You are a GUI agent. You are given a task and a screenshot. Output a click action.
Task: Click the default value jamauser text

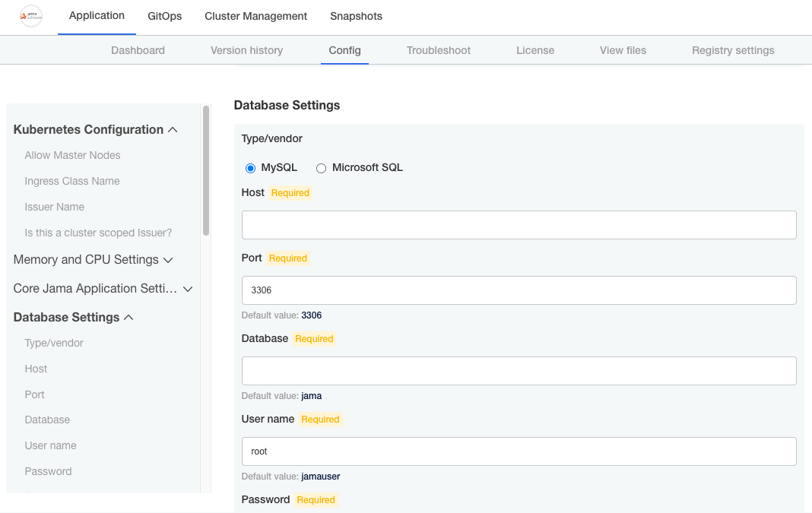click(x=321, y=477)
